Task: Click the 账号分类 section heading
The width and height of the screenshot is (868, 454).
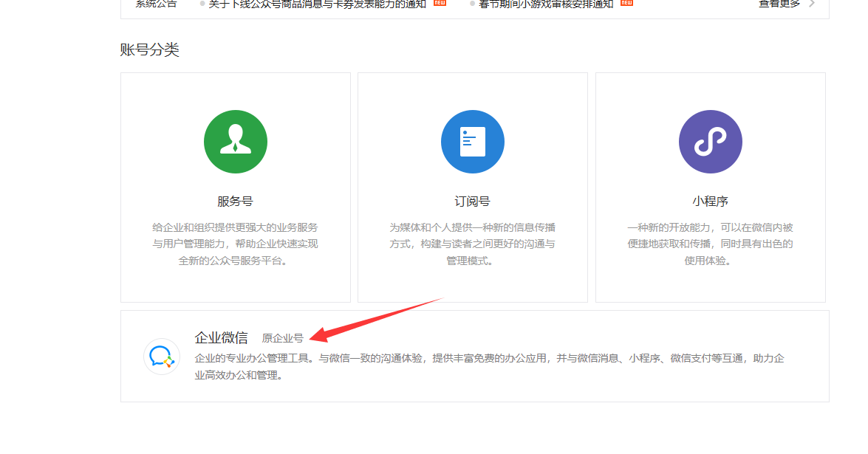Action: [x=149, y=49]
